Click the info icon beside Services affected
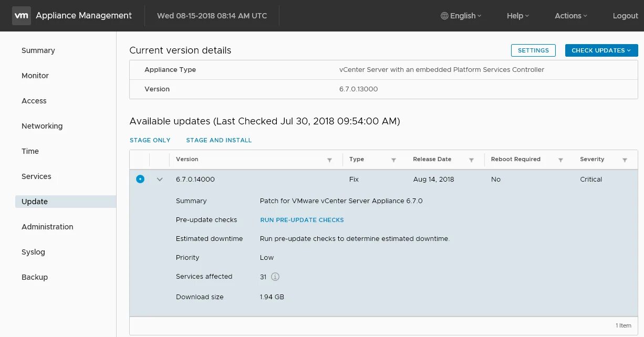 (x=275, y=277)
